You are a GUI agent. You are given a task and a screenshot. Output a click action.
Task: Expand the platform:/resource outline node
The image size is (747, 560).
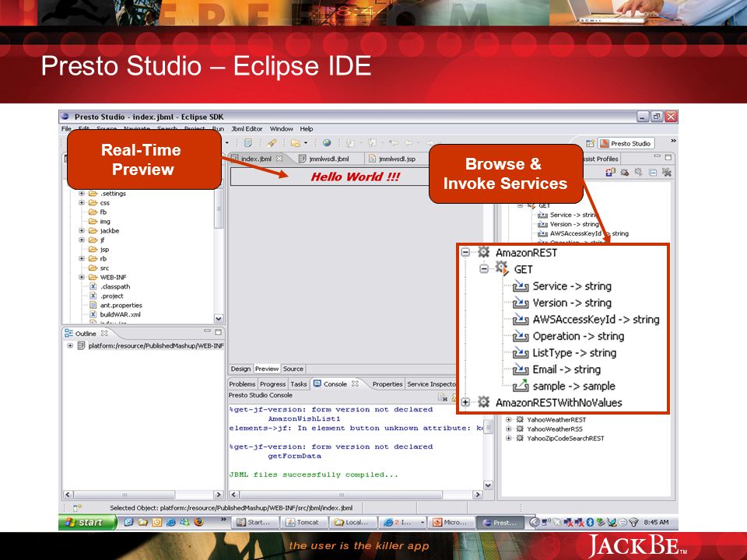click(x=70, y=345)
